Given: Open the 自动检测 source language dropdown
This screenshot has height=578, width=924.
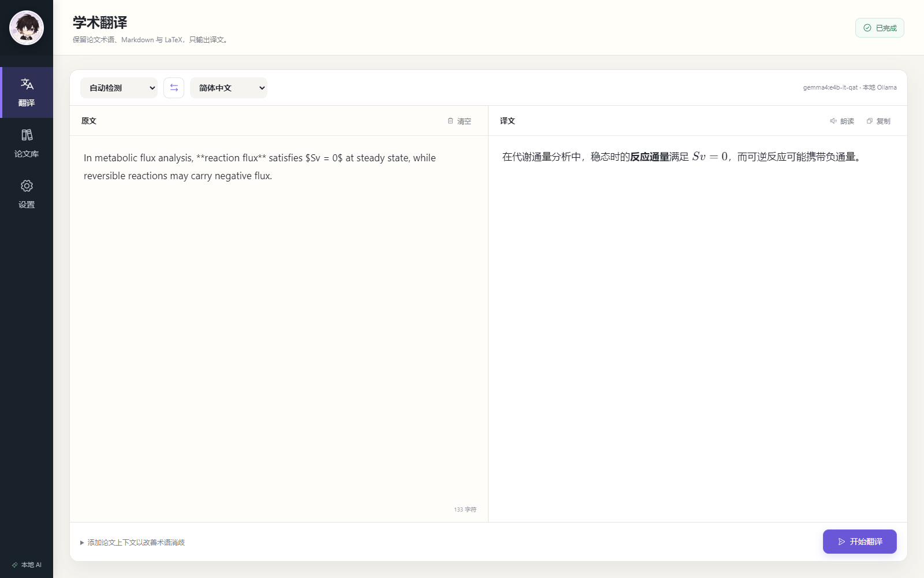Looking at the screenshot, I should (119, 88).
